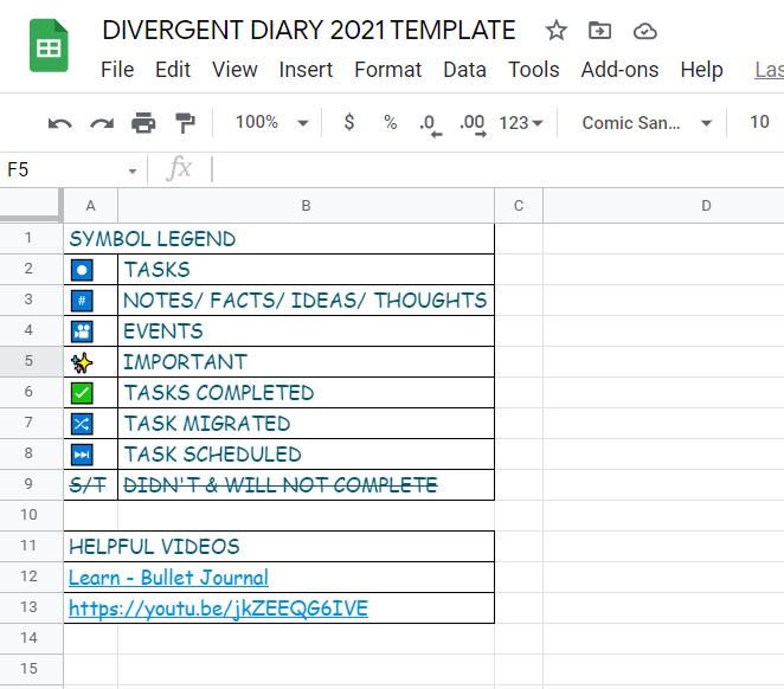Select the fast-forward TASK SCHEDULED symbol

[x=91, y=455]
